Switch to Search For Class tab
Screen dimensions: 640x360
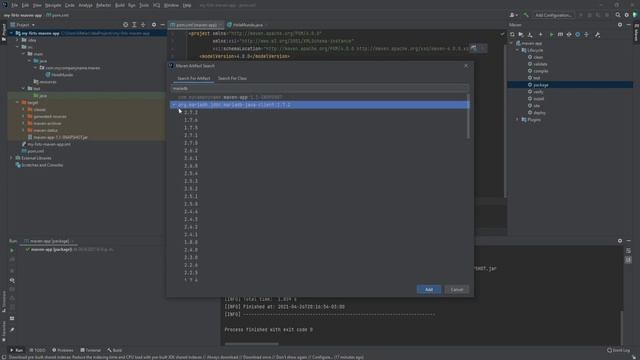(232, 78)
